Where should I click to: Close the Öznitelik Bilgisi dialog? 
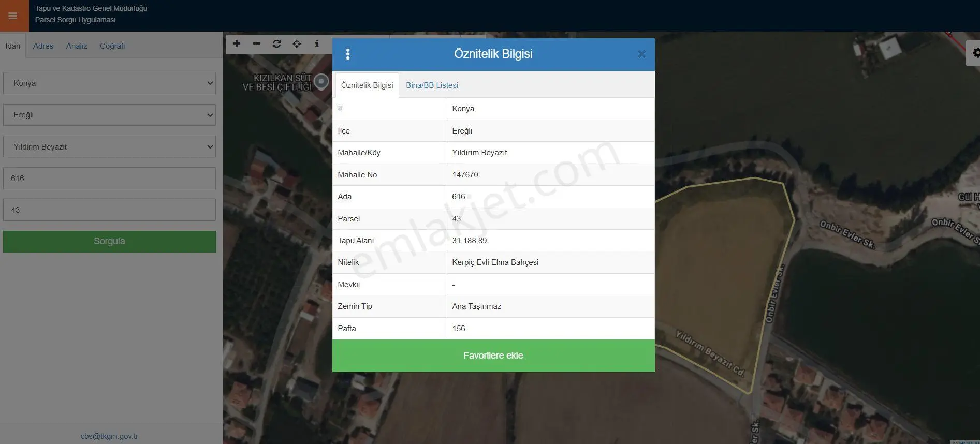click(641, 54)
